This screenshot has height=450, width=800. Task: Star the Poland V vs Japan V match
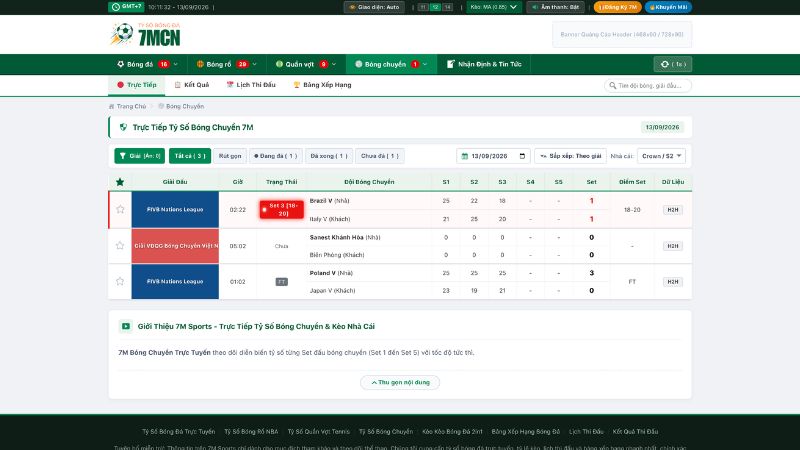(120, 281)
